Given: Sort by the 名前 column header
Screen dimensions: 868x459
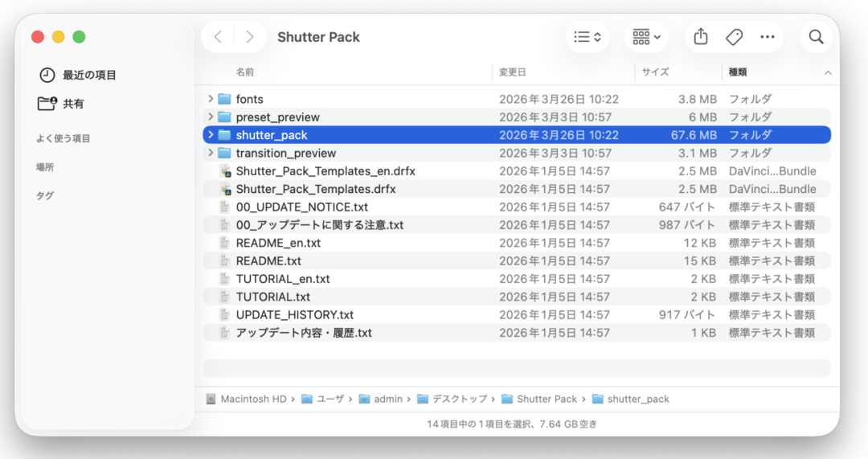Looking at the screenshot, I should tap(245, 72).
